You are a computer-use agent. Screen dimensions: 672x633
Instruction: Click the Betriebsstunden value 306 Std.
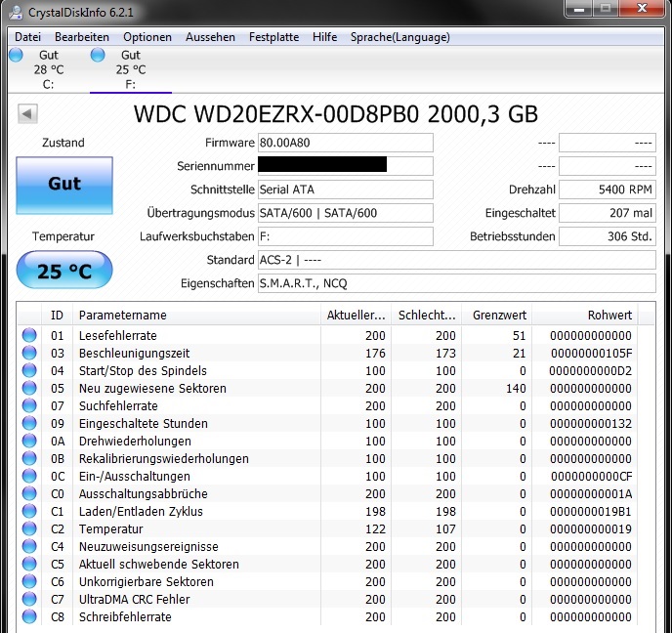[608, 236]
